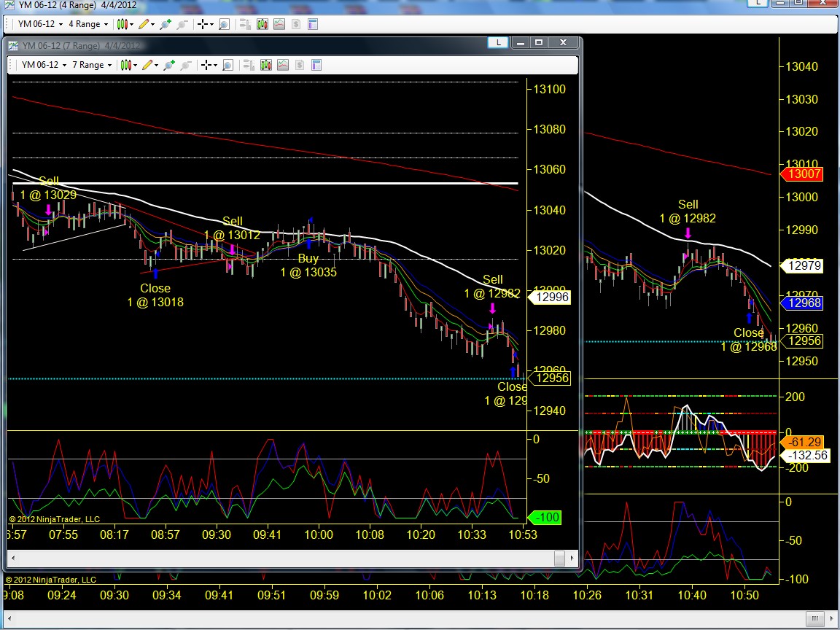Screen dimensions: 840x630
Task: Click the 12956 price marker on 7 Range axis
Action: pyautogui.click(x=551, y=378)
